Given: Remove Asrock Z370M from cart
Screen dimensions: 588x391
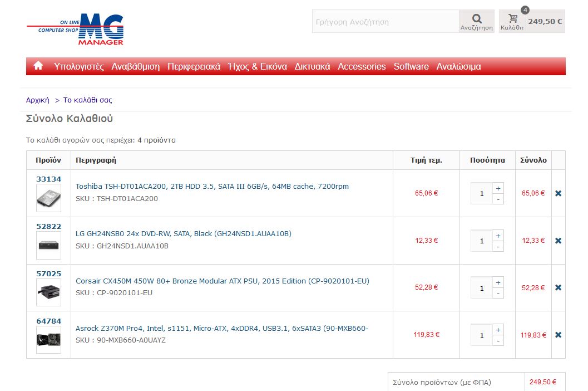Looking at the screenshot, I should click(559, 335).
